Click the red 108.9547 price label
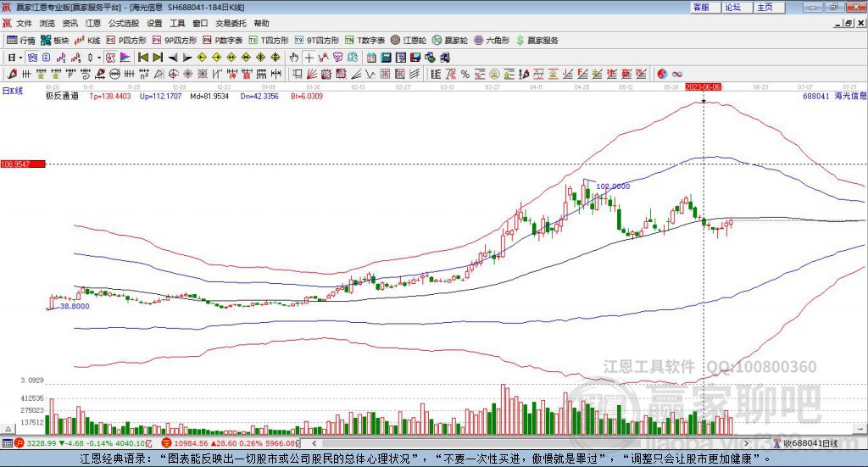 pyautogui.click(x=23, y=164)
